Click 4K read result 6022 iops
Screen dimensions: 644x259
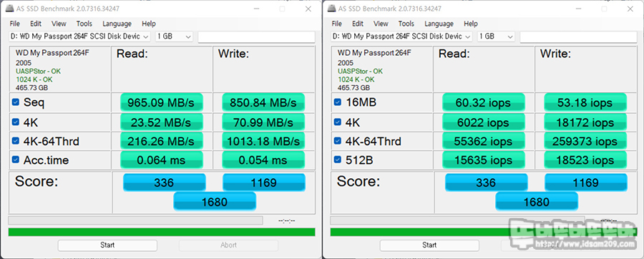click(x=484, y=122)
